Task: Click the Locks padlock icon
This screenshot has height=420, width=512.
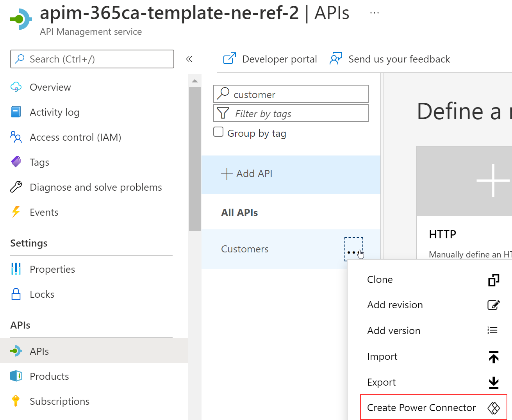Action: (16, 294)
